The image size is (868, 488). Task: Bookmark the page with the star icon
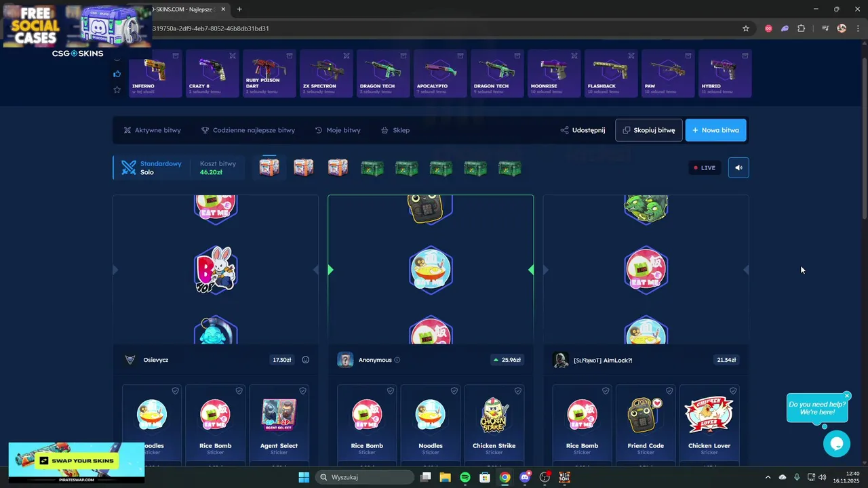746,28
